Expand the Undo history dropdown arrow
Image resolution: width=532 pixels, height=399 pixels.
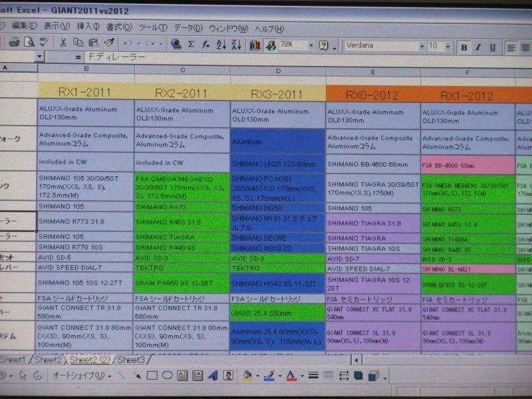coord(138,44)
